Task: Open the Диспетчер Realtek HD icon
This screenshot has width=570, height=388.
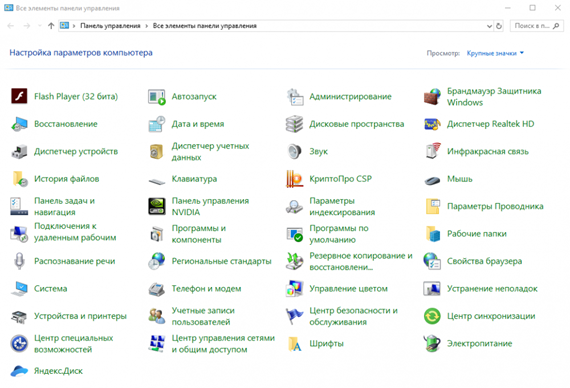Action: pos(432,124)
